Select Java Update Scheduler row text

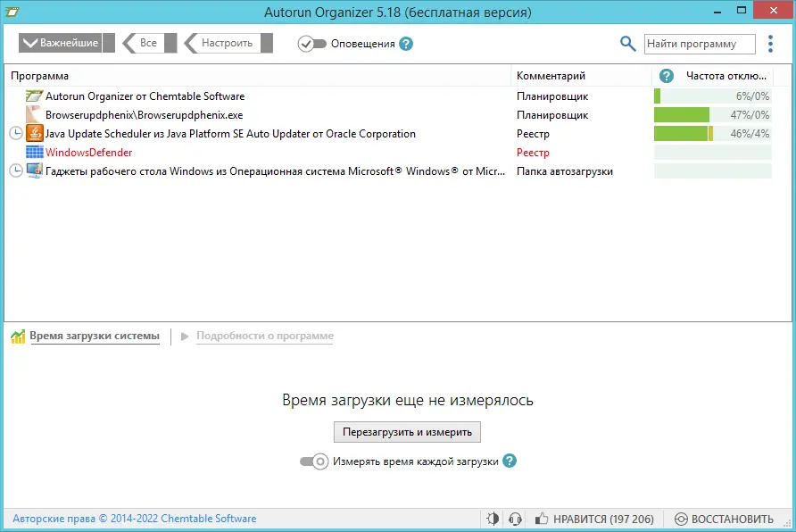point(230,134)
